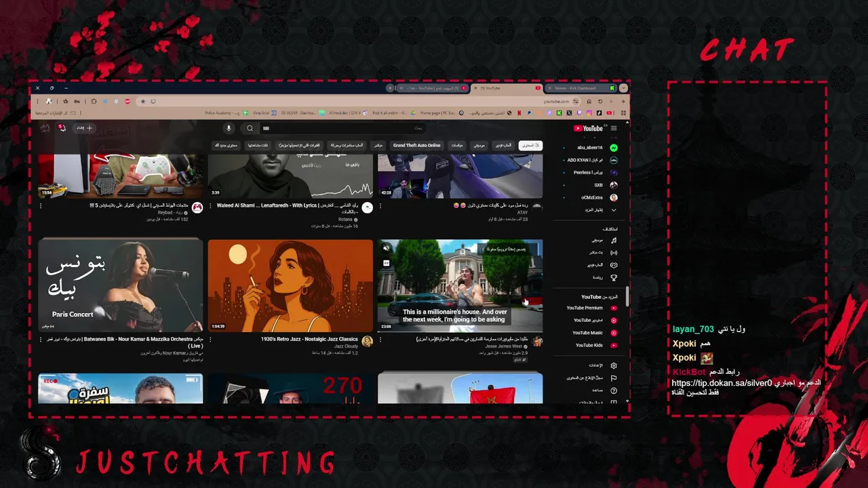Open YouTube Premium in sidebar
The image size is (868, 488).
592,308
